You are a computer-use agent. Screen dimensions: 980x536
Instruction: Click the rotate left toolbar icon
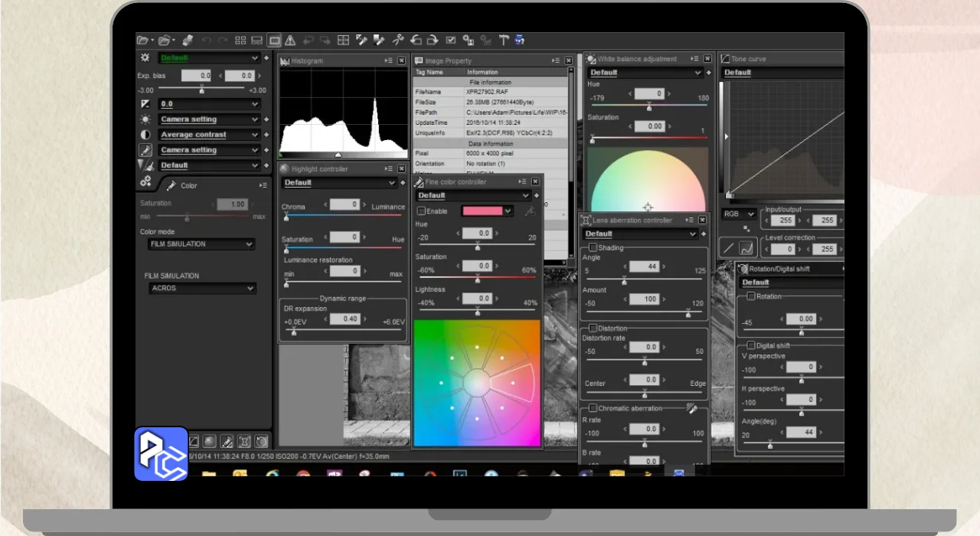[x=416, y=40]
